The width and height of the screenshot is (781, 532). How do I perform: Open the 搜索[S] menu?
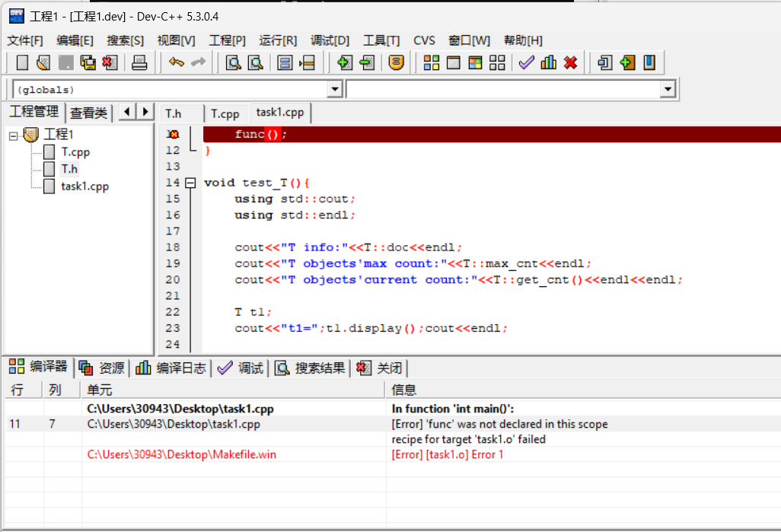coord(125,41)
